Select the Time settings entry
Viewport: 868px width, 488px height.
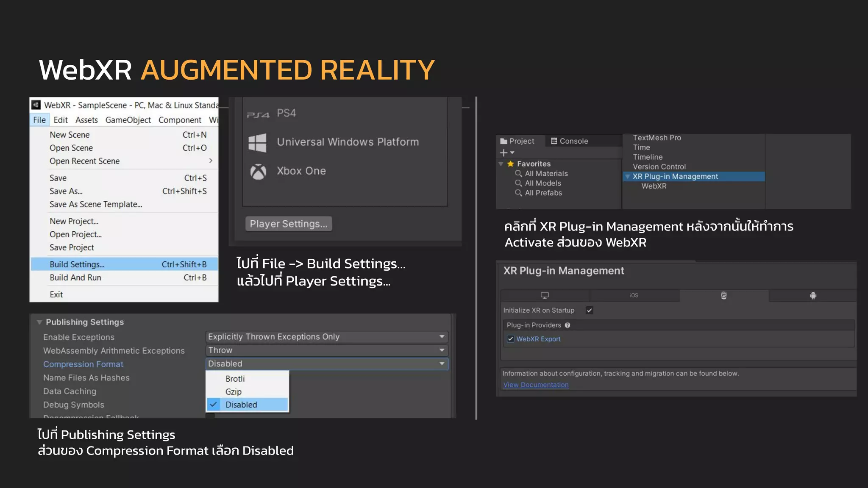(641, 147)
